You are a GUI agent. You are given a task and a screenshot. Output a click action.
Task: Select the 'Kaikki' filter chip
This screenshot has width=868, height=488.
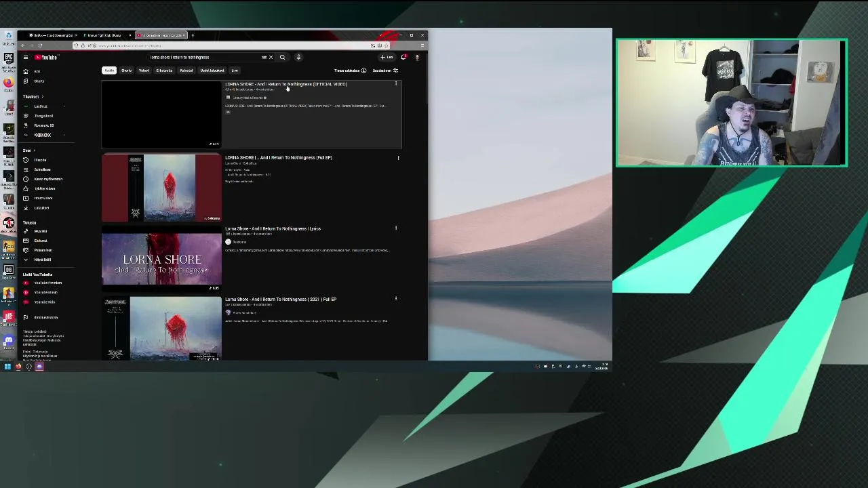(109, 70)
